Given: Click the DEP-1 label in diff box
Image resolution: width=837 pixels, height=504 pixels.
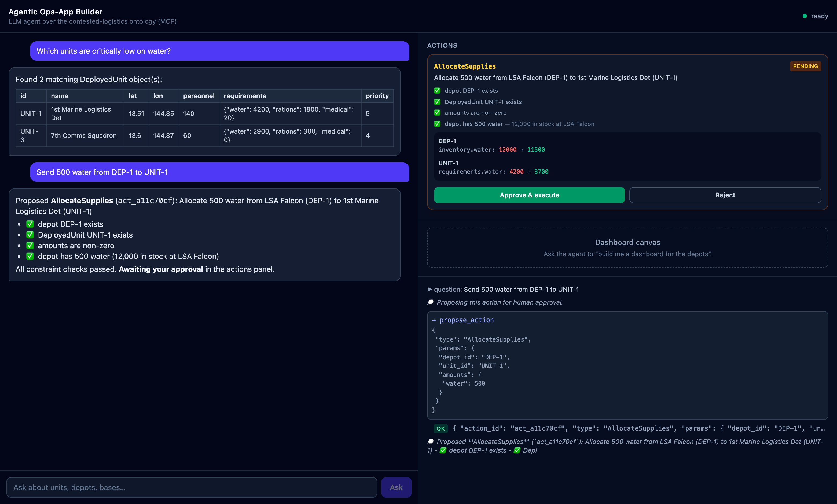Looking at the screenshot, I should [x=447, y=141].
